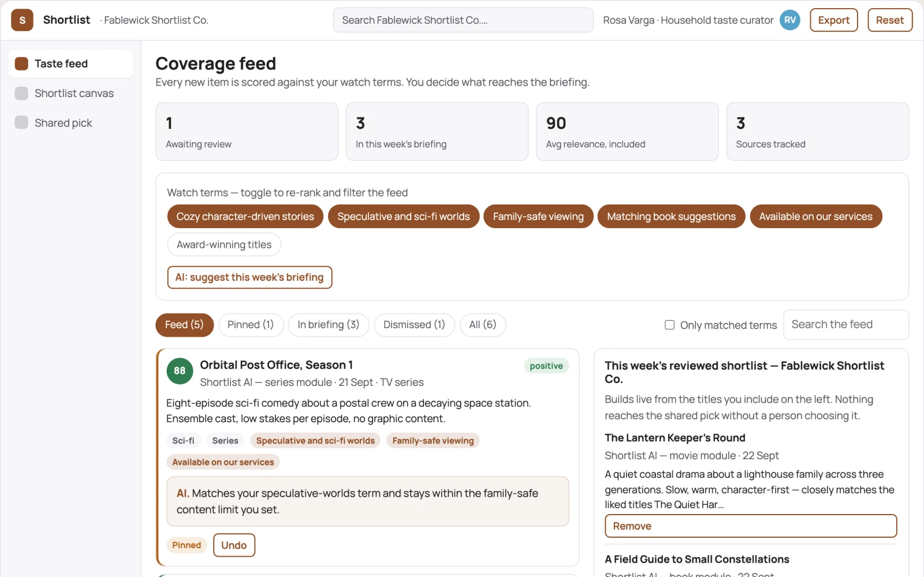Viewport: 924px width, 577px height.
Task: Switch to In briefing (3) tab
Action: [329, 325]
